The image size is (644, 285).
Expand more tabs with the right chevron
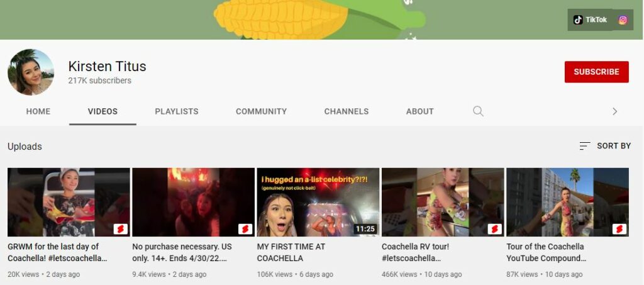(614, 111)
